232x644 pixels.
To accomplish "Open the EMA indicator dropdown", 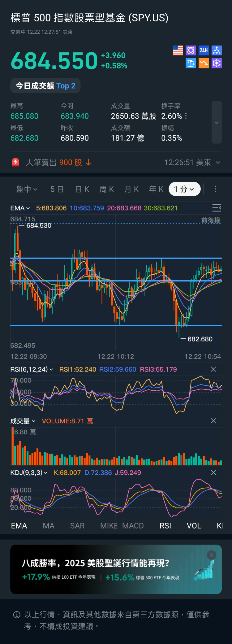I will [20, 208].
